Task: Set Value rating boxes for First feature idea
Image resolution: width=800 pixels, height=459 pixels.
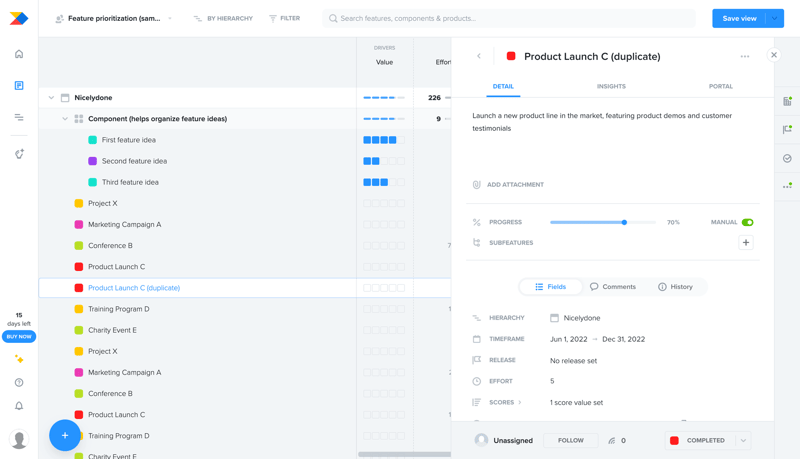Action: pos(384,140)
